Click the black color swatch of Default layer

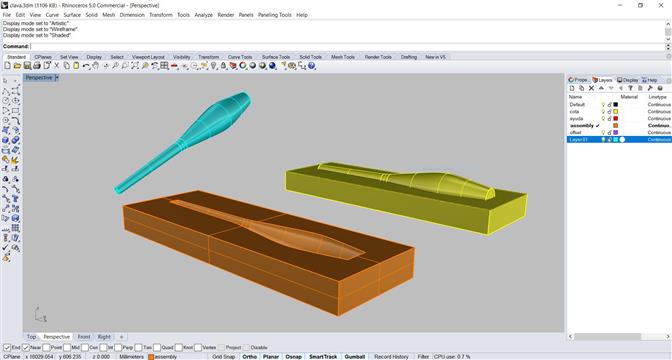coord(615,105)
